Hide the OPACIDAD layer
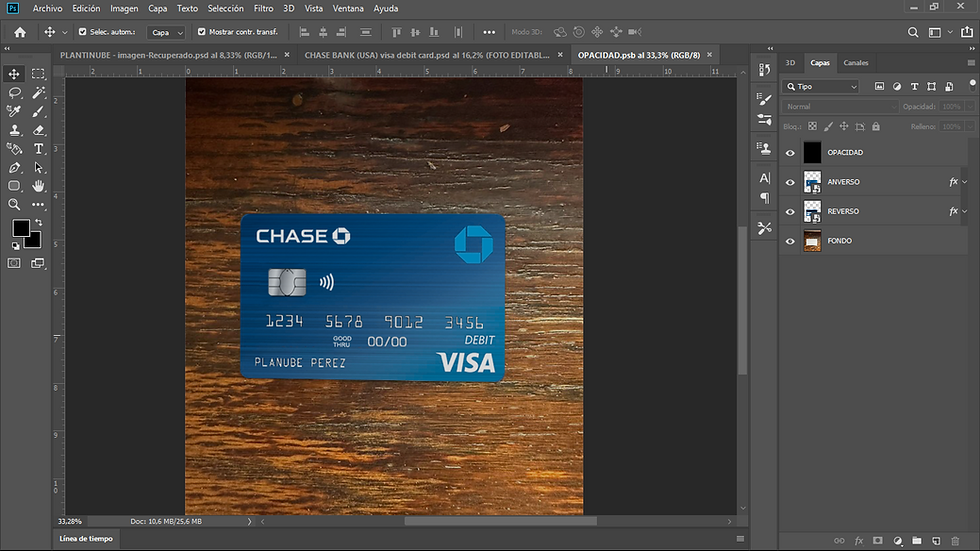 point(790,152)
